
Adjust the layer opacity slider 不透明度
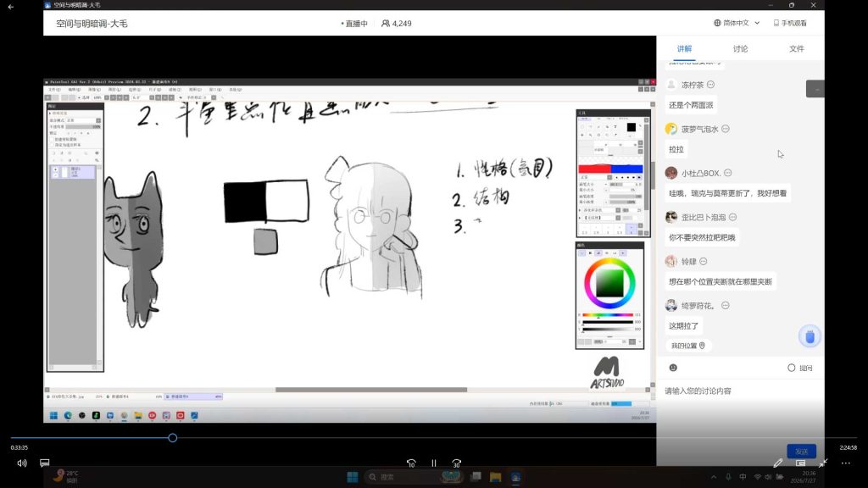point(83,127)
